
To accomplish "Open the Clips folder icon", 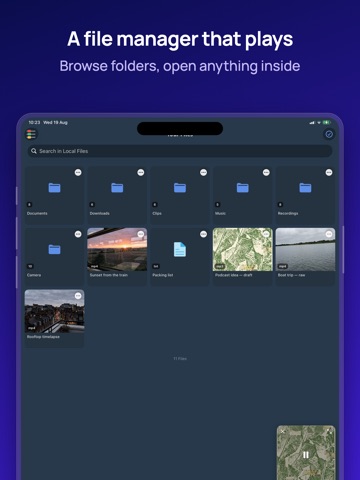I will click(x=180, y=188).
